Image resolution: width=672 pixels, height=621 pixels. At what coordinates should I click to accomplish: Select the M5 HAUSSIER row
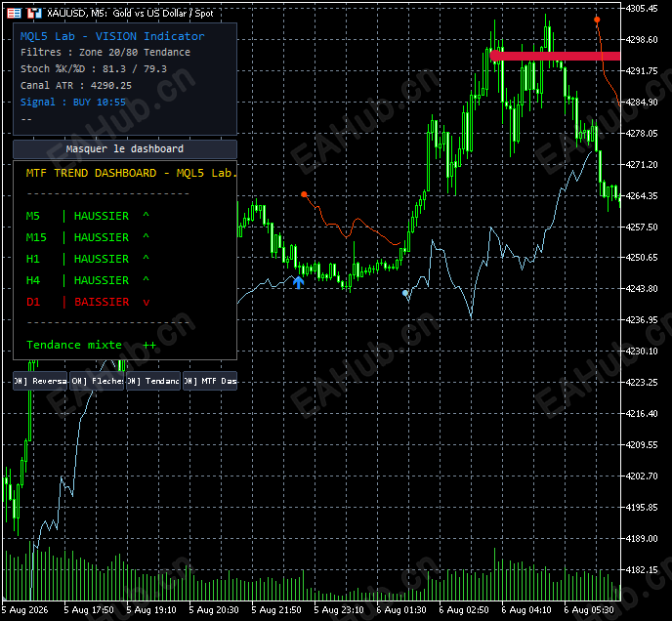[x=88, y=216]
